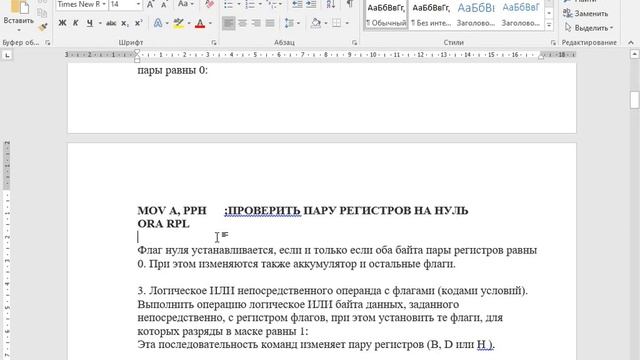Click the text effects A icon
The image size is (640, 360).
tap(158, 23)
